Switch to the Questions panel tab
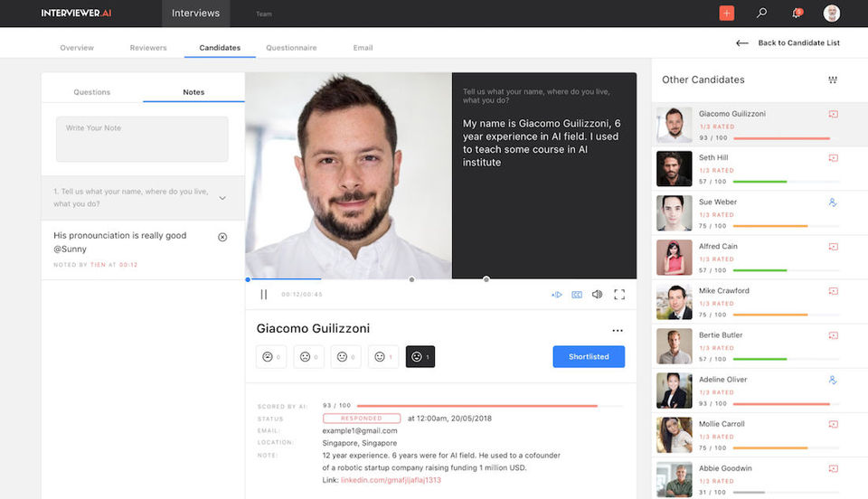This screenshot has width=868, height=499. point(92,92)
